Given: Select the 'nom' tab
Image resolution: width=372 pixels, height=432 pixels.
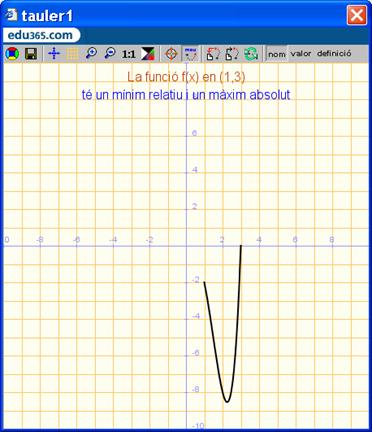Looking at the screenshot, I should point(277,54).
